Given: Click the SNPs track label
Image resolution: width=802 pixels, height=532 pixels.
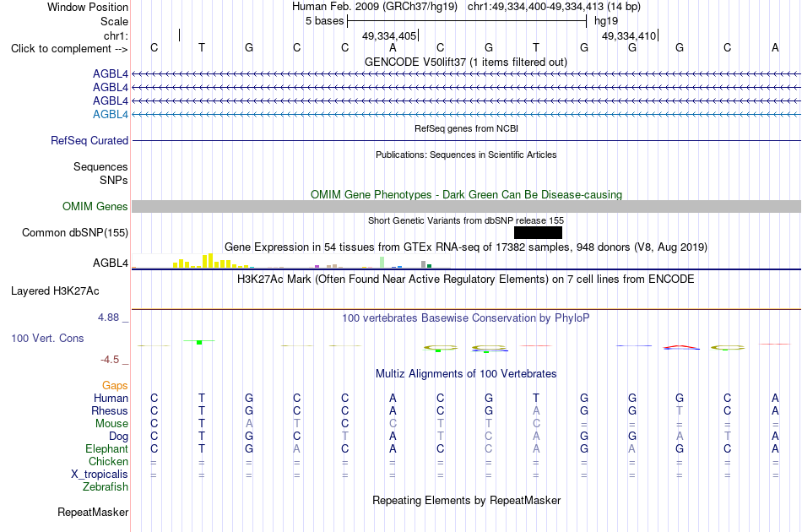Looking at the screenshot, I should (x=114, y=180).
